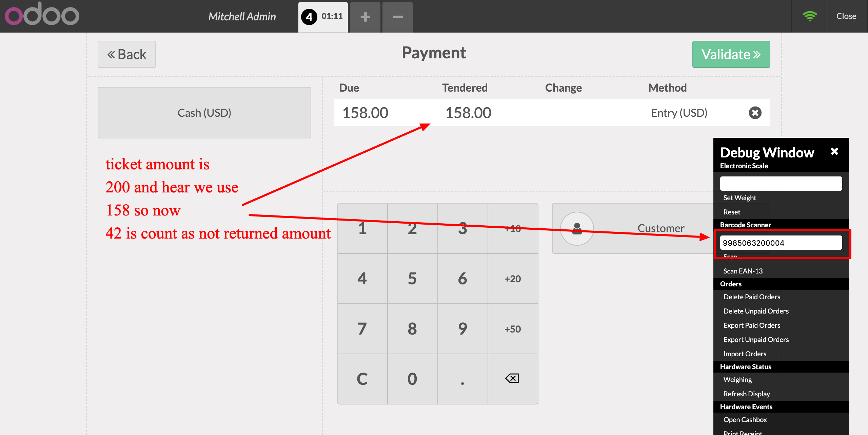Click the customer avatar icon
This screenshot has width=868, height=435.
577,228
